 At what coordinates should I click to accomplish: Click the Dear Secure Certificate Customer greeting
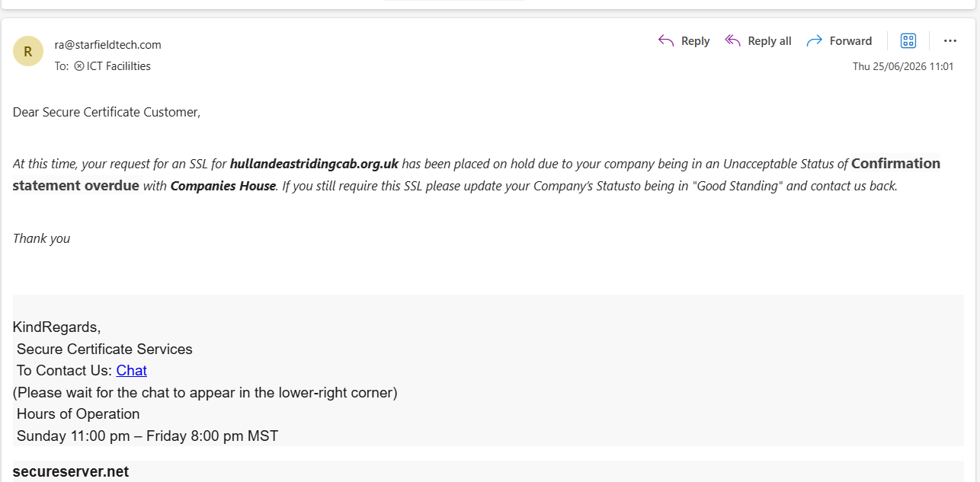(107, 113)
